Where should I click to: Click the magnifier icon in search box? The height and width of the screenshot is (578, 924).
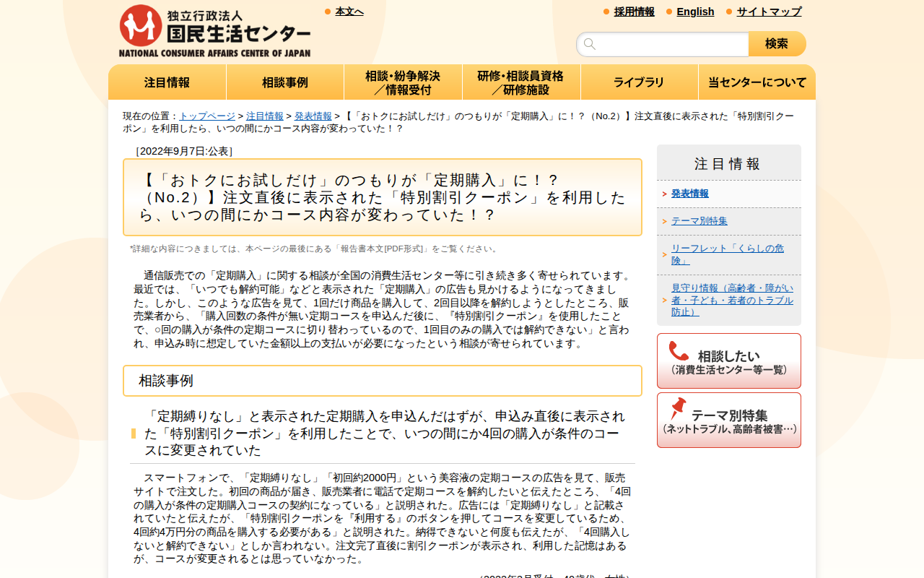pos(590,44)
